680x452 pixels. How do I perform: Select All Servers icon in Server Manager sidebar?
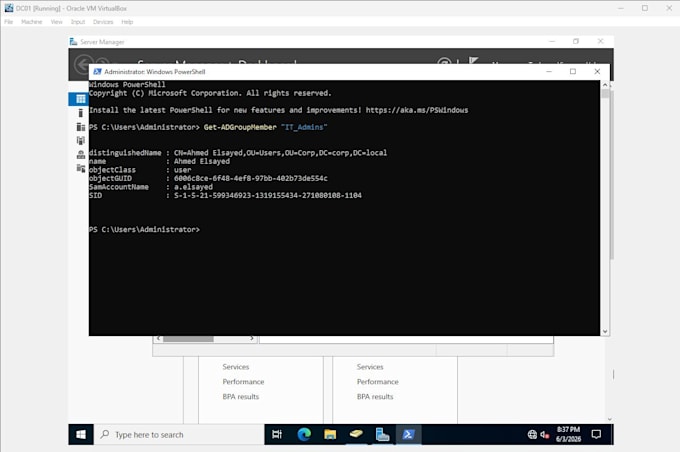pos(81,127)
